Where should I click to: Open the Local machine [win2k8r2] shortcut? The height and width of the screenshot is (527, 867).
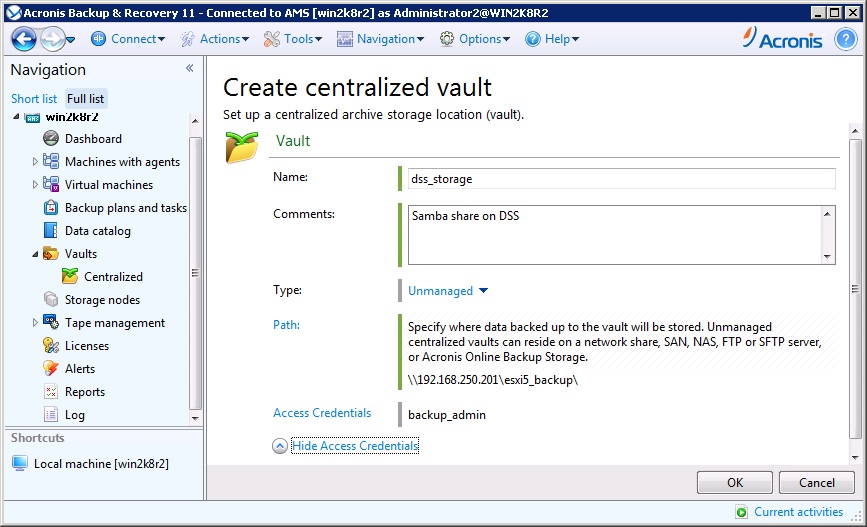pyautogui.click(x=101, y=463)
